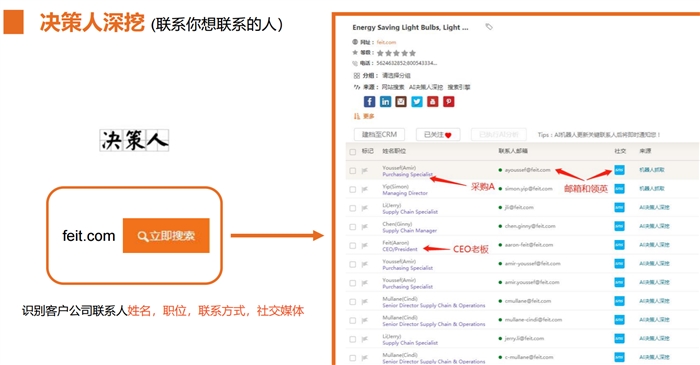Flag the ayoussef@feit.com contact row

click(x=365, y=171)
